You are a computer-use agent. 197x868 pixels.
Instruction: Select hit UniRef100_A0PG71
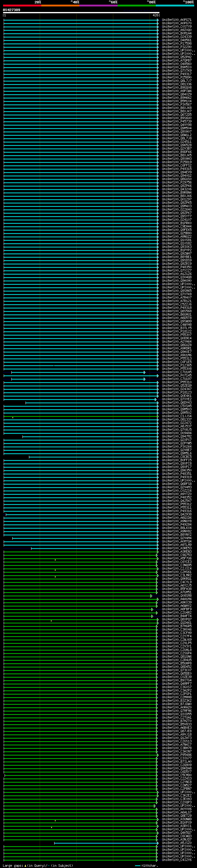177,20
